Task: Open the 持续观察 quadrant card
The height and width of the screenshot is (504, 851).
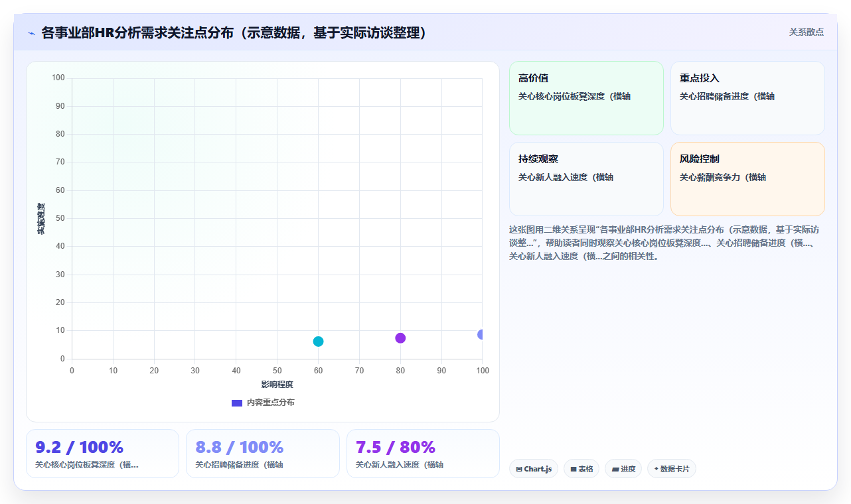Action: [586, 179]
